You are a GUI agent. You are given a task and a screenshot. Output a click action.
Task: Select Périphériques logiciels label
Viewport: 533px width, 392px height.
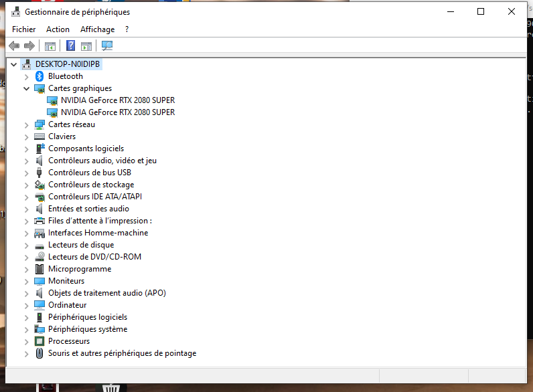(88, 317)
